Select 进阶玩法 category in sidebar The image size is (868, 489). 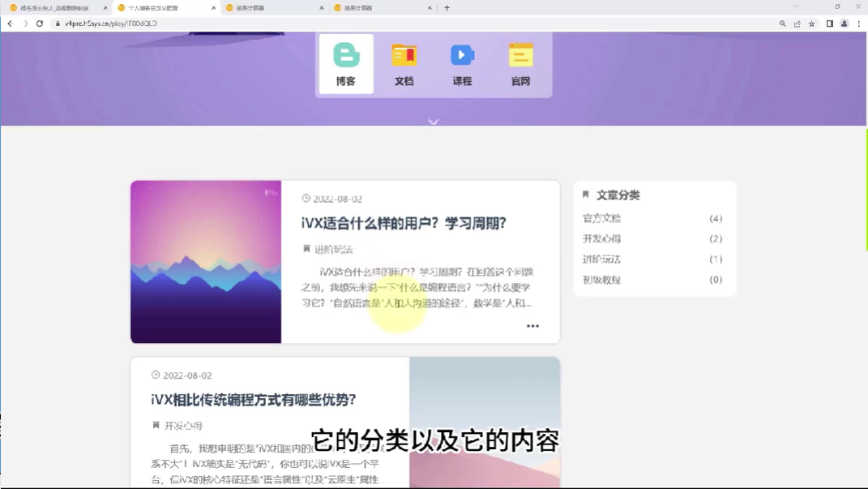pos(601,260)
